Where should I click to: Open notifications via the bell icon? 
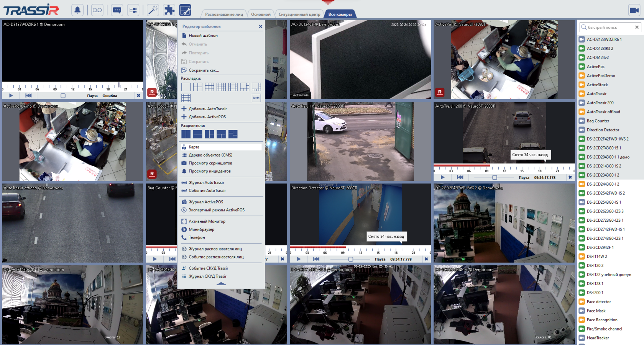coord(77,10)
